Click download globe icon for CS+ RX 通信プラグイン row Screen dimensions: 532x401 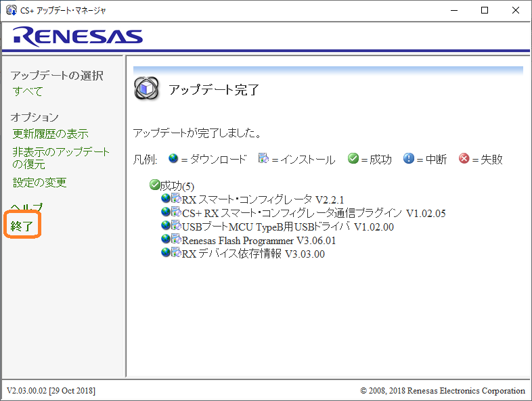click(x=166, y=212)
